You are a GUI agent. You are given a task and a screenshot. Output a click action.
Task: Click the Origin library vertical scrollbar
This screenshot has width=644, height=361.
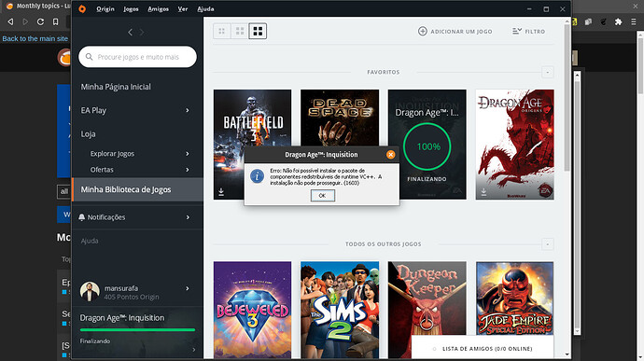click(567, 99)
